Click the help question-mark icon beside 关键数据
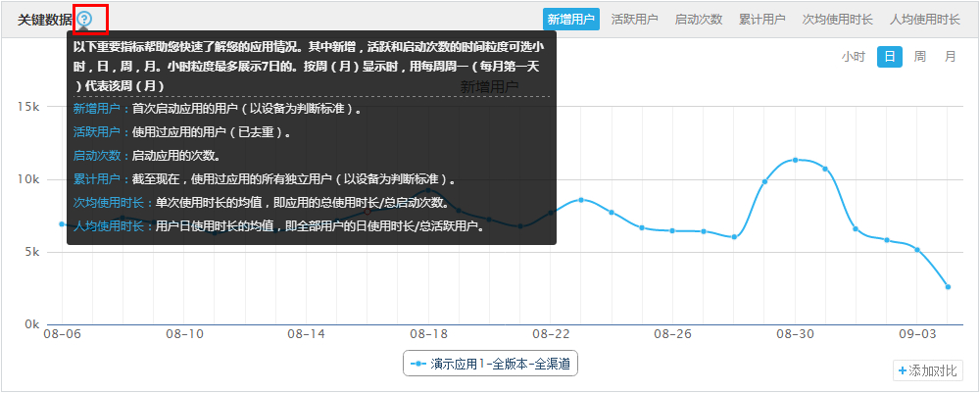The image size is (980, 393). (84, 19)
